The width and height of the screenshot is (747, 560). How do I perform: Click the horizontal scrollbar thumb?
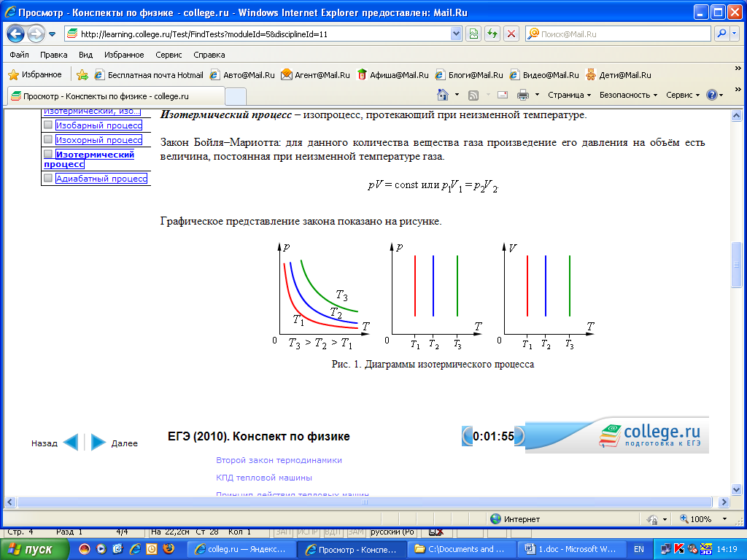pyautogui.click(x=365, y=502)
